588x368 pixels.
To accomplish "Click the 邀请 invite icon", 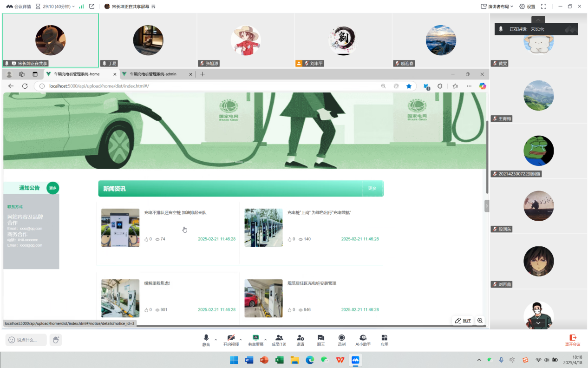I will pyautogui.click(x=300, y=340).
